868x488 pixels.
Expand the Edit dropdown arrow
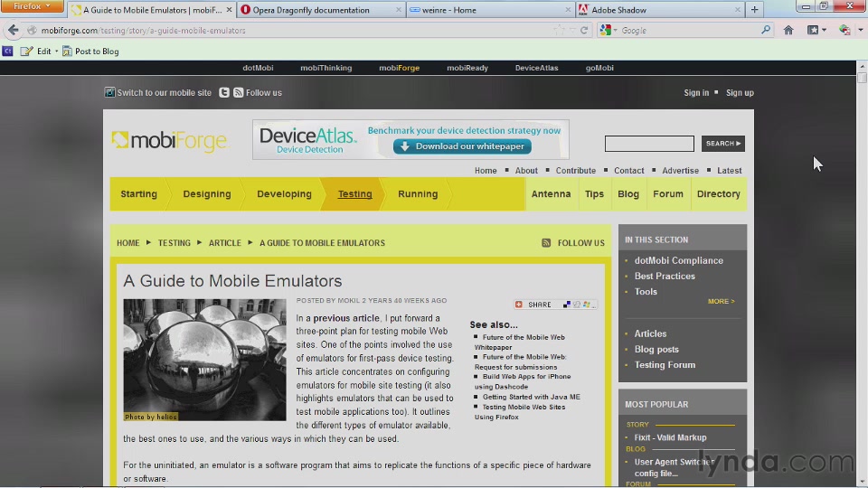(56, 52)
